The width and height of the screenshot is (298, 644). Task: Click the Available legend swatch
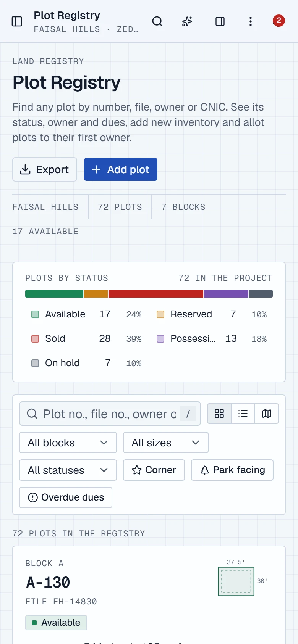[x=35, y=314]
